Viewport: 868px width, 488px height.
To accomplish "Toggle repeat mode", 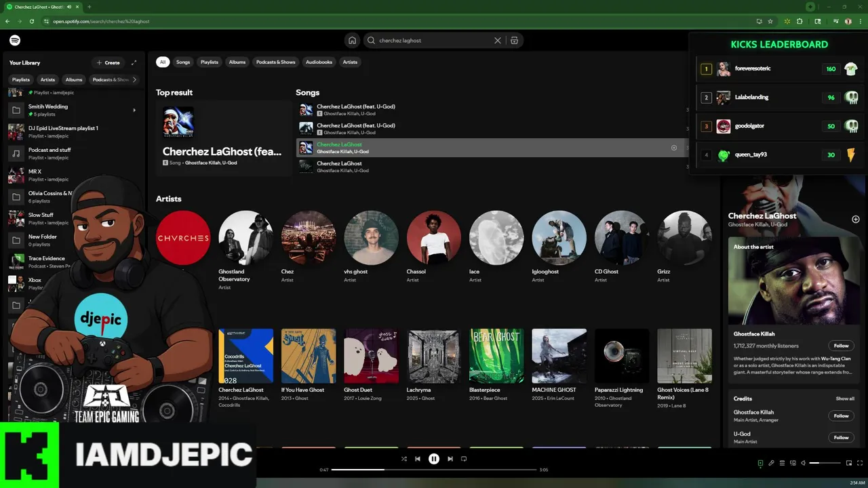I will 464,459.
